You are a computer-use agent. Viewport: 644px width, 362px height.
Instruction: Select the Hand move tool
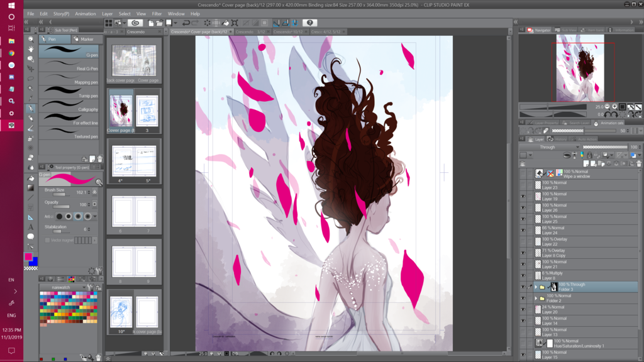(x=31, y=49)
